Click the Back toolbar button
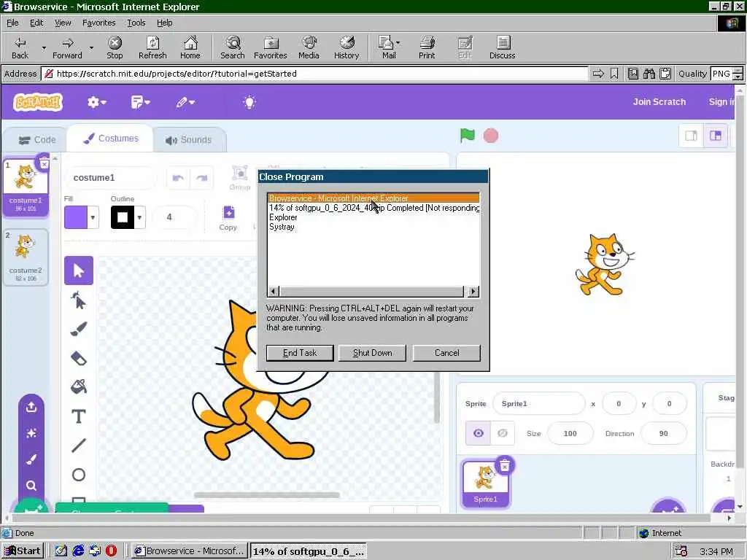Viewport: 747px width, 560px height. tap(20, 47)
